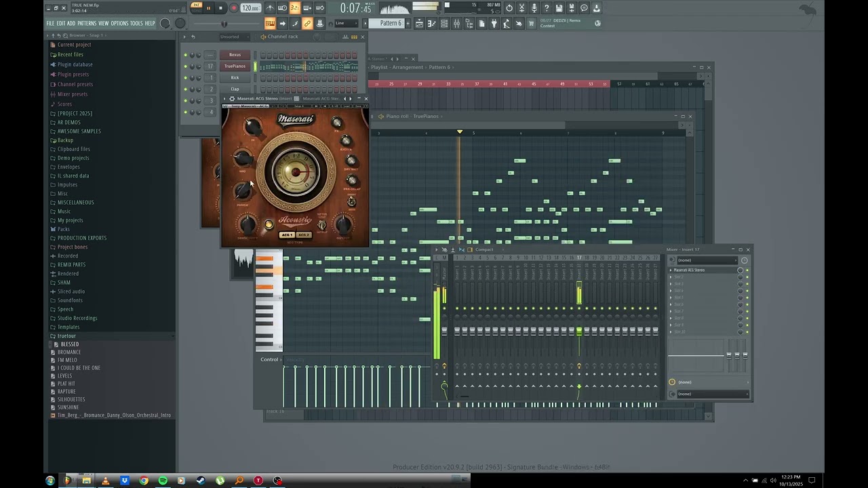
Task: Click the Insert 17 mixer fader
Action: 579,331
